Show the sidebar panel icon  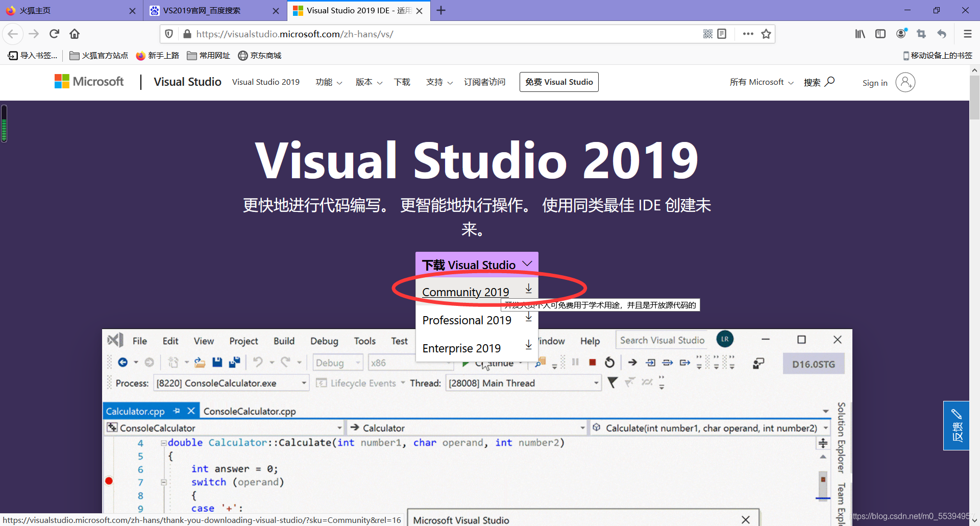[x=880, y=34]
